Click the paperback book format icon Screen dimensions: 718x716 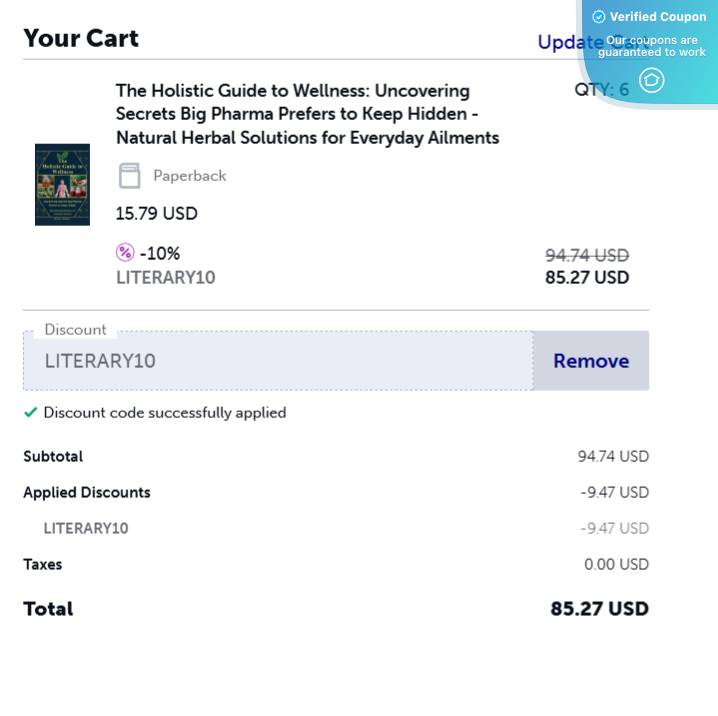pyautogui.click(x=129, y=176)
